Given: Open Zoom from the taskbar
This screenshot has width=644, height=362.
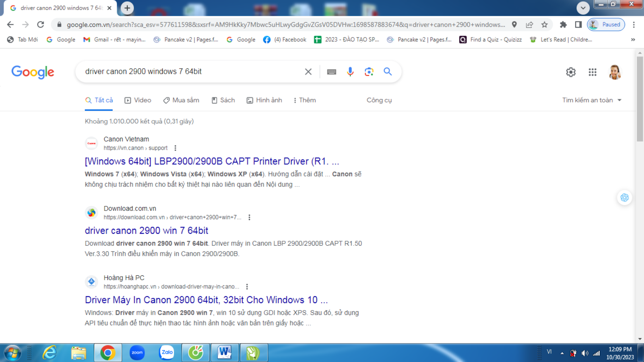Looking at the screenshot, I should pyautogui.click(x=137, y=353).
